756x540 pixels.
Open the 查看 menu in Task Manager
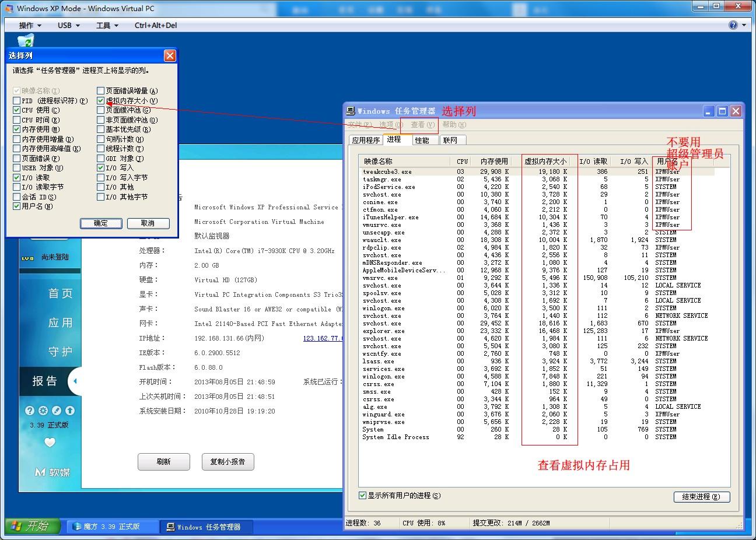tap(422, 124)
